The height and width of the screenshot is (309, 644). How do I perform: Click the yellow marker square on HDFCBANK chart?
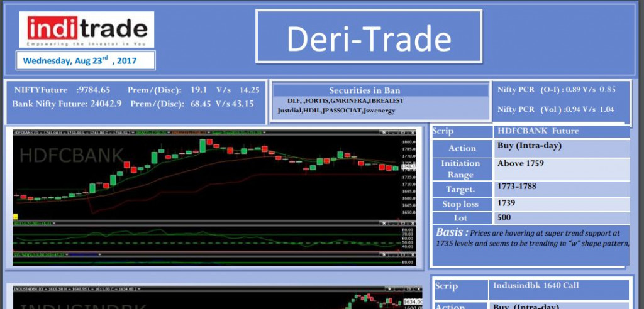pos(16,216)
